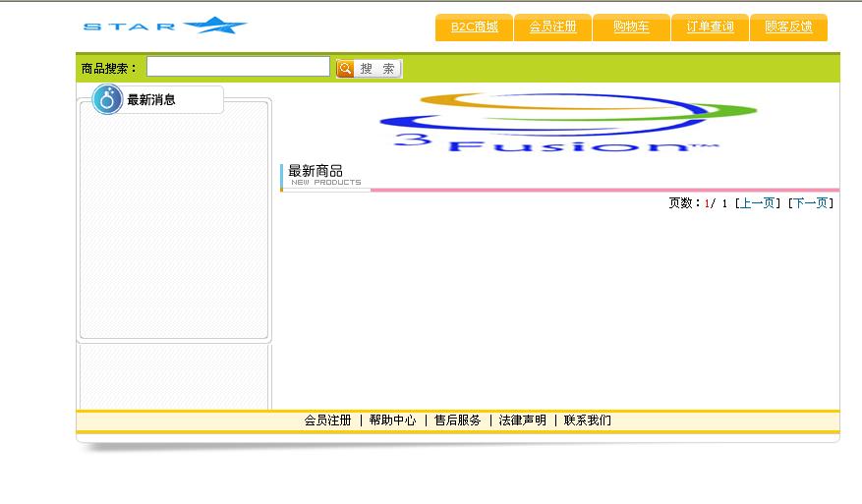Click the 页数 page count text

pos(699,203)
